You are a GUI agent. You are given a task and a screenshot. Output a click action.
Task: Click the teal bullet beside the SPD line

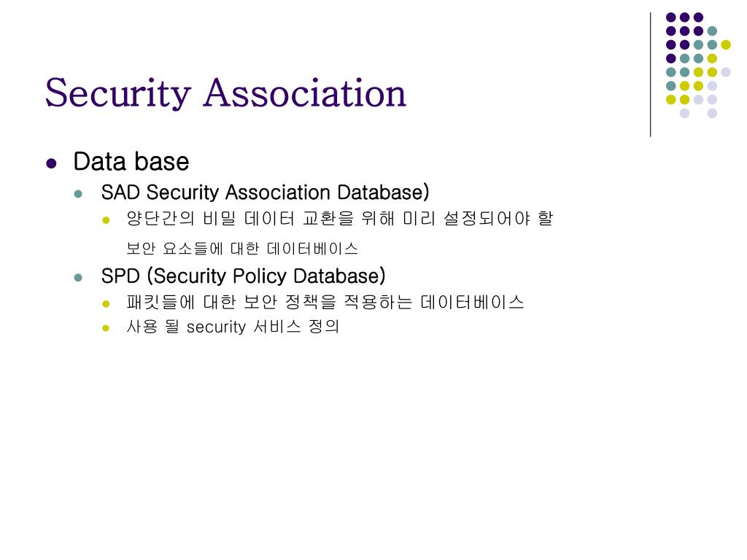point(79,277)
